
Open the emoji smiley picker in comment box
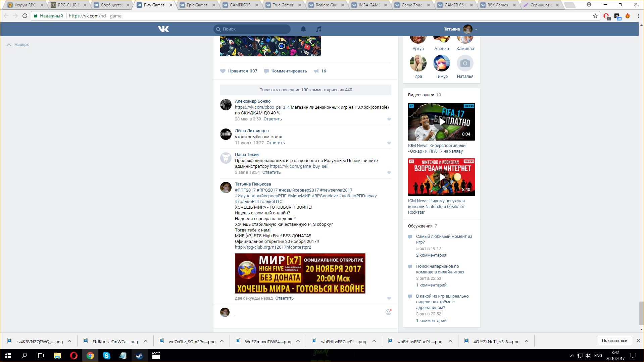pyautogui.click(x=388, y=312)
